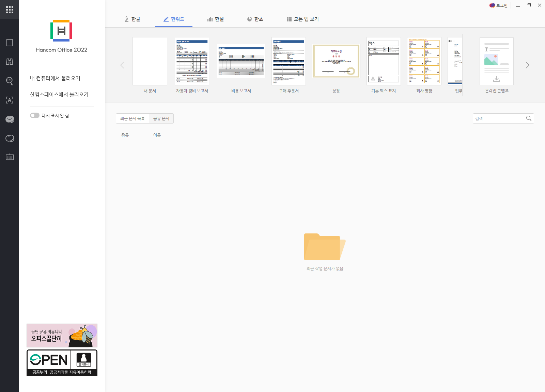Open the 오피스꿀단지 community banner
This screenshot has height=392, width=545.
[62, 336]
